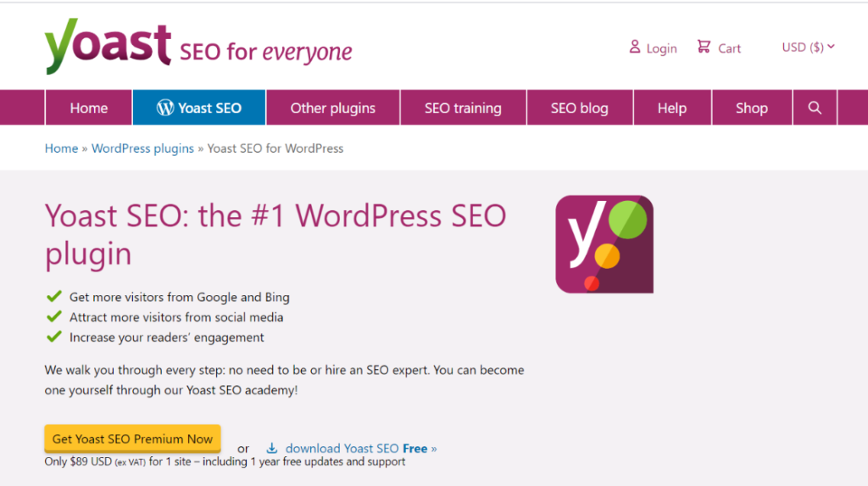
Task: Open the Other plugins menu
Action: click(x=332, y=108)
